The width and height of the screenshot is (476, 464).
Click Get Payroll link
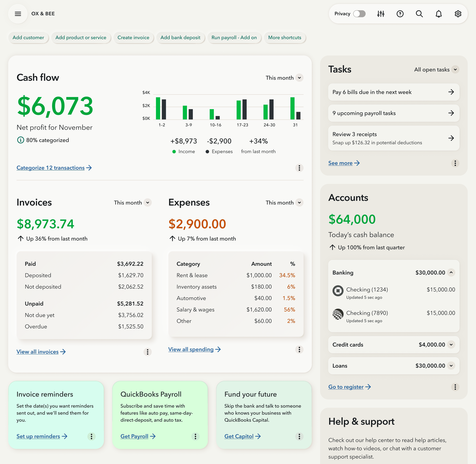138,436
